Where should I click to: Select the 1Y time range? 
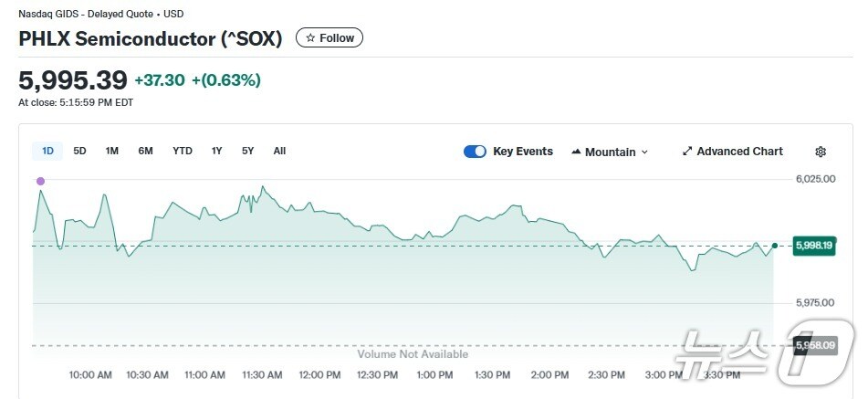click(x=216, y=151)
